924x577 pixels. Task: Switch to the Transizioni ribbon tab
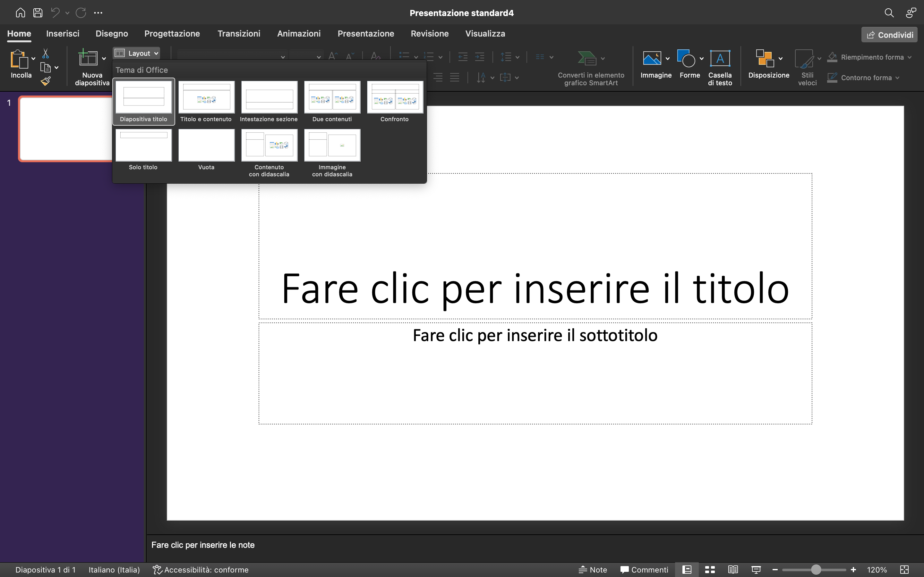[x=239, y=34]
